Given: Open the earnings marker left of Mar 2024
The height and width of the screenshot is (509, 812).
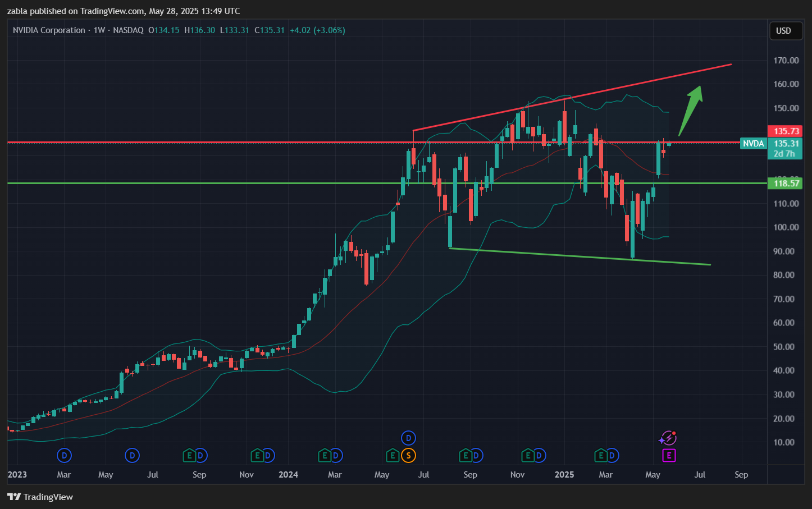Looking at the screenshot, I should pos(324,455).
